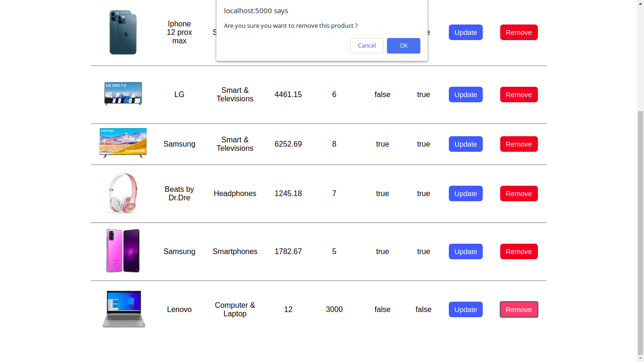Image resolution: width=644 pixels, height=362 pixels.
Task: Select the 'Are you sure' dialog message
Action: coord(290,25)
